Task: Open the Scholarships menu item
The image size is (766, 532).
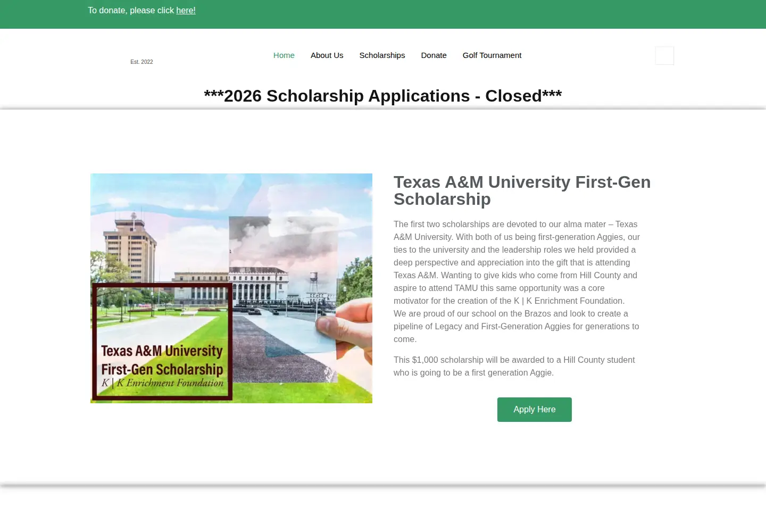Action: pyautogui.click(x=382, y=55)
